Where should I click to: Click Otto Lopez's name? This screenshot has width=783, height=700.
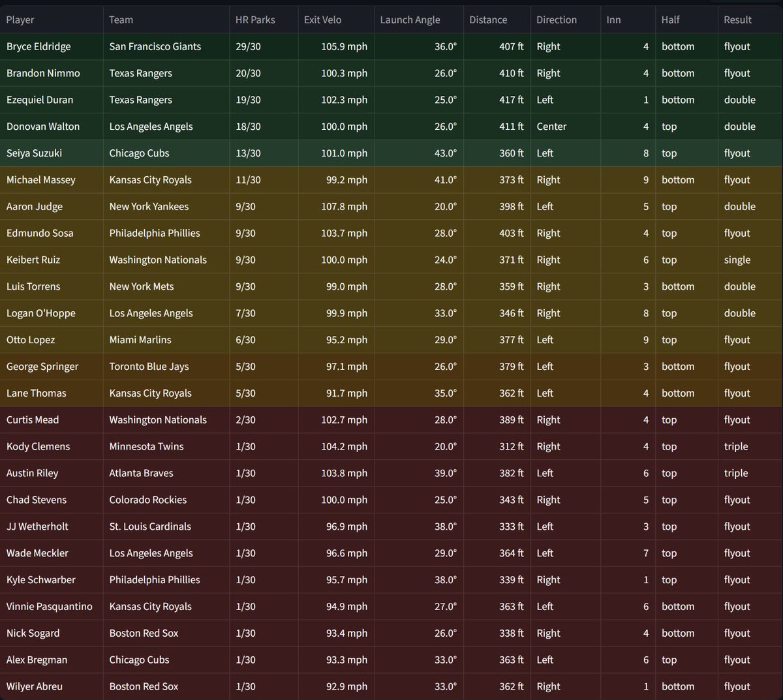click(31, 340)
